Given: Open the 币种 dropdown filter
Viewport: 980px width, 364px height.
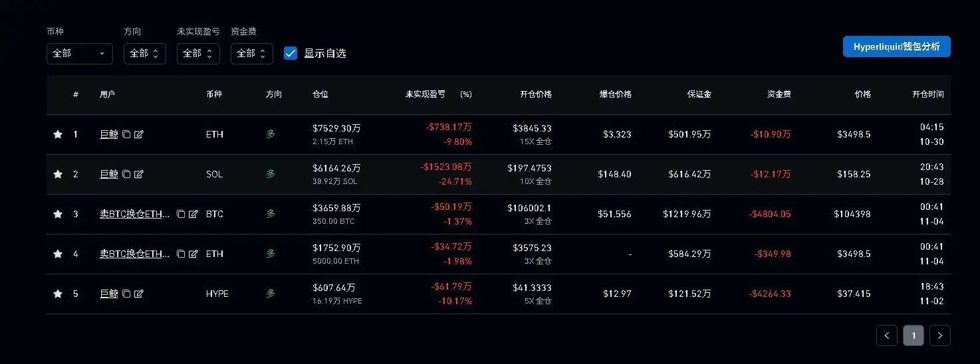Looking at the screenshot, I should coord(80,53).
